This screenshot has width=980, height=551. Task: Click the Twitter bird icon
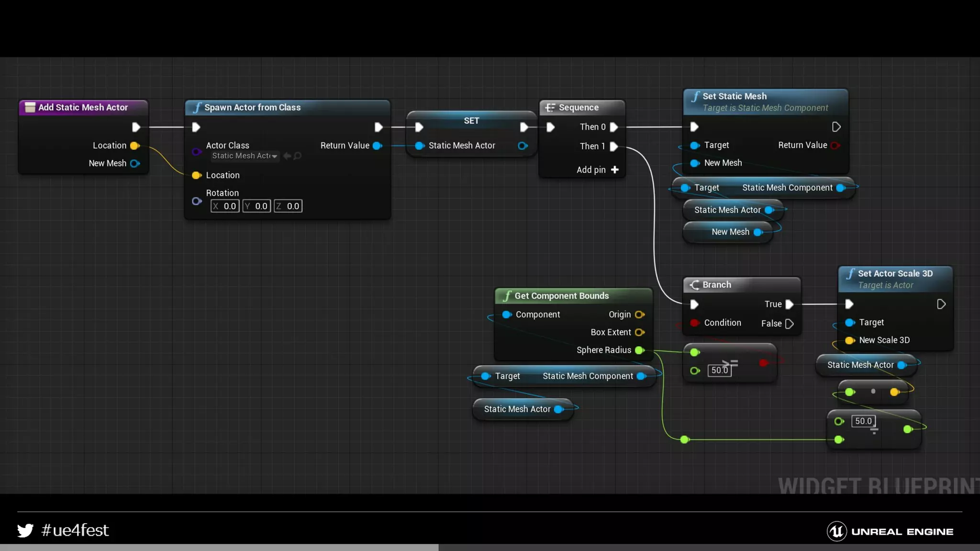25,530
